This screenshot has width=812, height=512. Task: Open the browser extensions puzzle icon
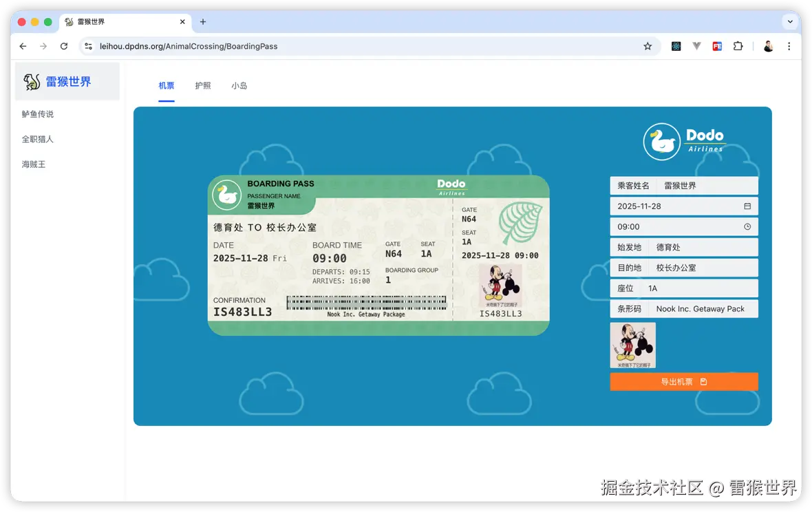tap(738, 46)
